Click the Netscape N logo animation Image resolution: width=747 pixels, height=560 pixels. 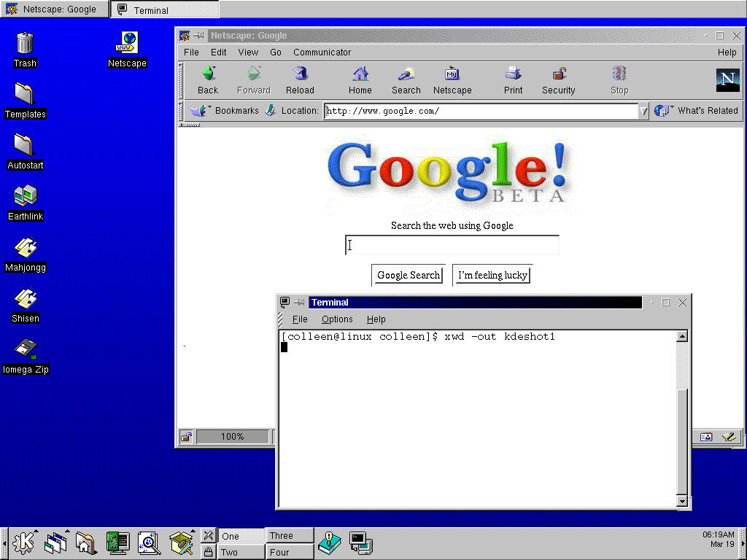coord(727,80)
